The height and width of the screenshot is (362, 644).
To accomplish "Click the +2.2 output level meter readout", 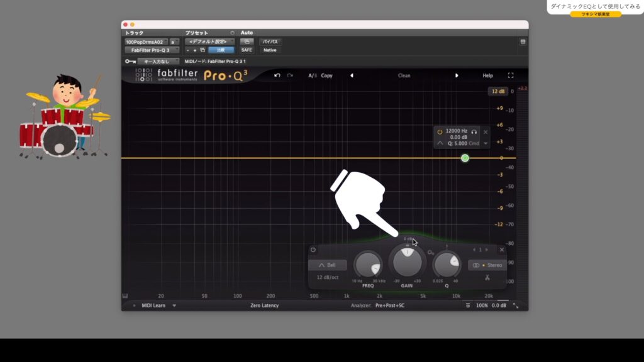I will (x=523, y=88).
